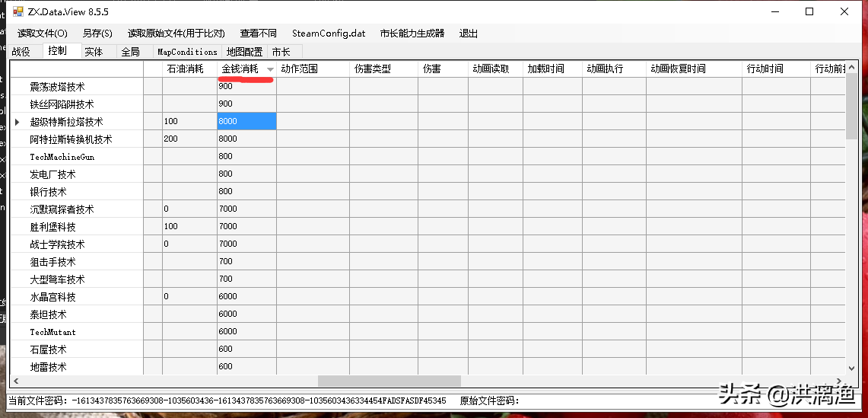Select the 地雷技术 row header
The image size is (868, 418).
(77, 366)
